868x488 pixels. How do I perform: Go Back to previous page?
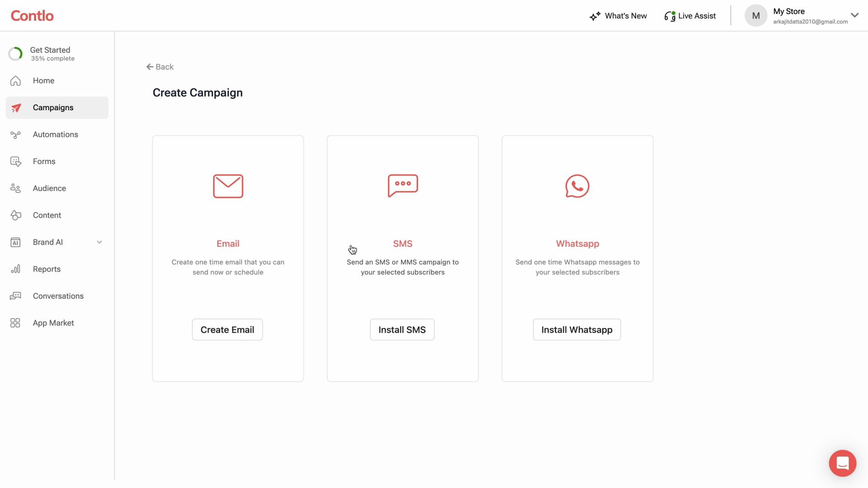pyautogui.click(x=160, y=67)
